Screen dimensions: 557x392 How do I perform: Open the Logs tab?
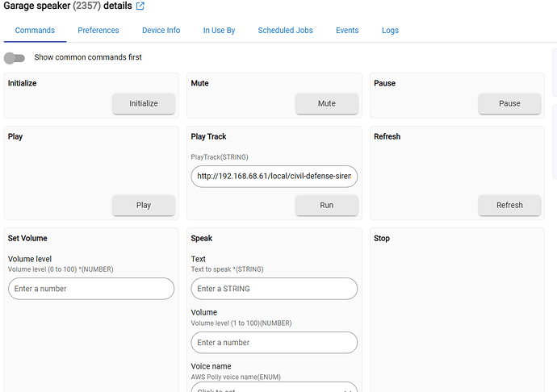(390, 31)
